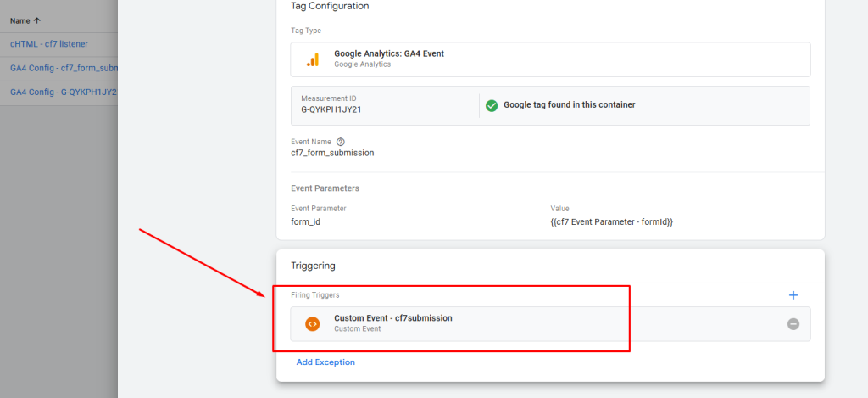Click the Add Exception link

coord(325,362)
